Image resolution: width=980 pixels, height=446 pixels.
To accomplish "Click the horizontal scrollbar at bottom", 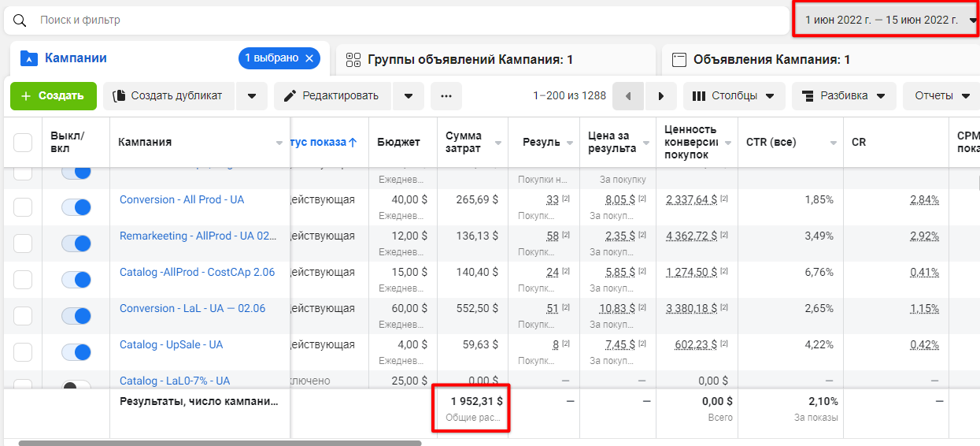I will [220, 443].
